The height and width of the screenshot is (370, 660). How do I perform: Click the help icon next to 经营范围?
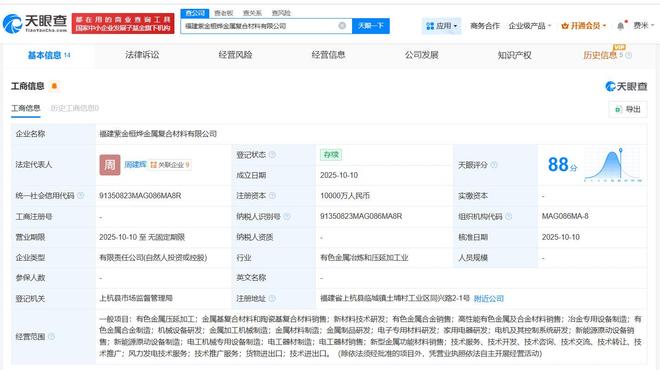point(51,336)
